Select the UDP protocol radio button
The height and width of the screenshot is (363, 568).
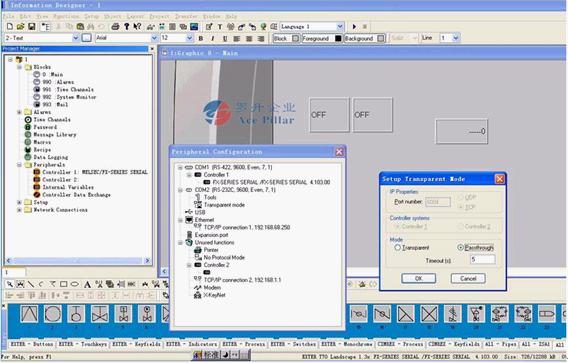[460, 197]
